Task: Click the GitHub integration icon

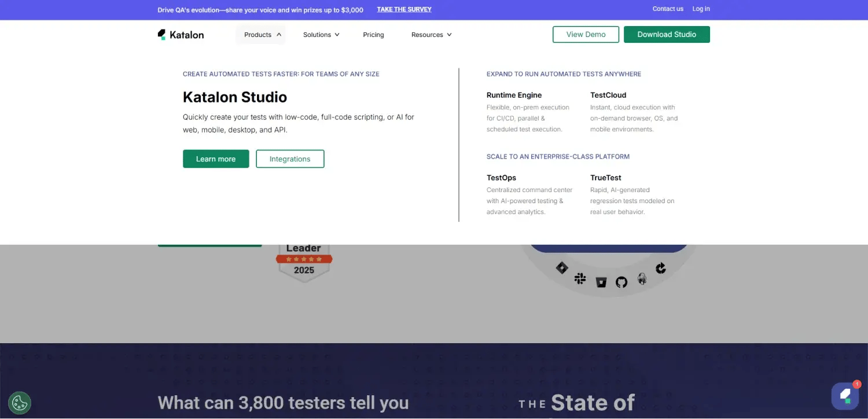Action: (621, 282)
